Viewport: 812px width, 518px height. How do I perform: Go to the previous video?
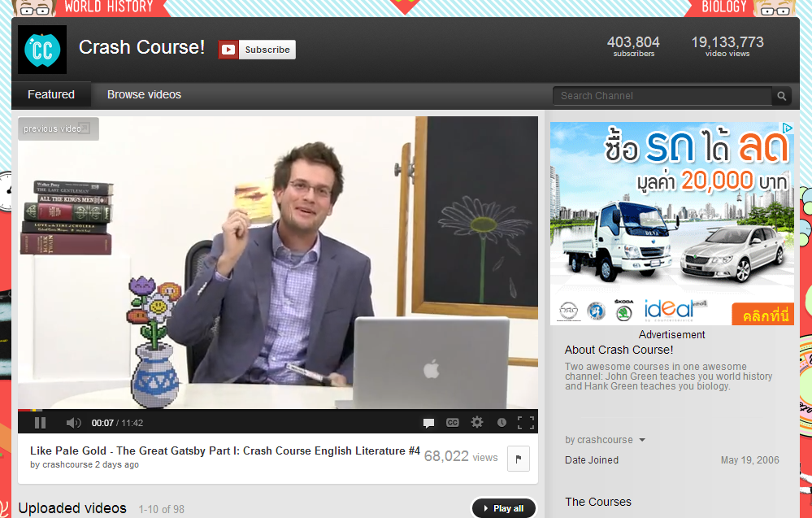click(58, 128)
